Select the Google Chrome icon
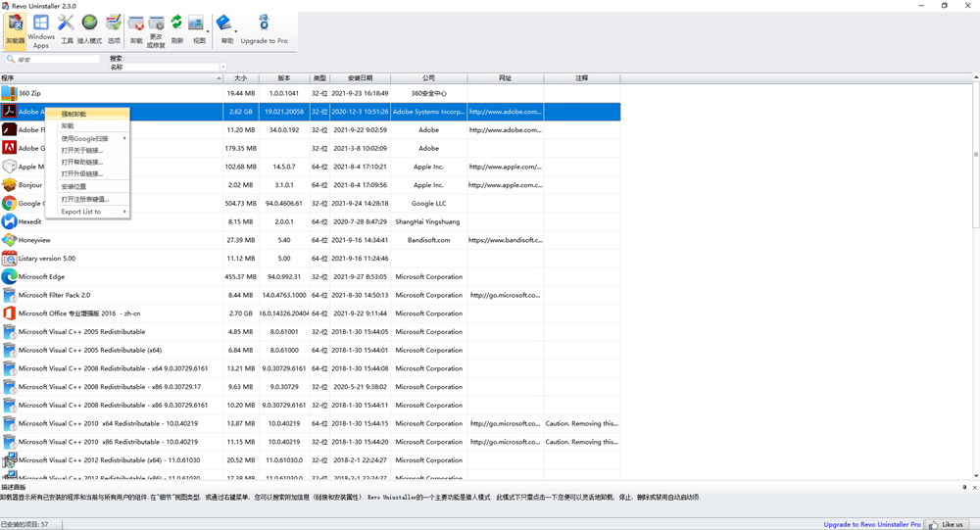The image size is (980, 530). tap(9, 203)
